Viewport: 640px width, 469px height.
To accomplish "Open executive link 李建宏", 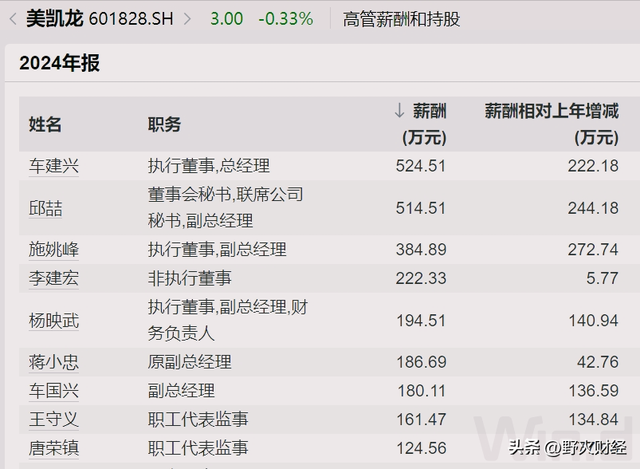I will (53, 278).
